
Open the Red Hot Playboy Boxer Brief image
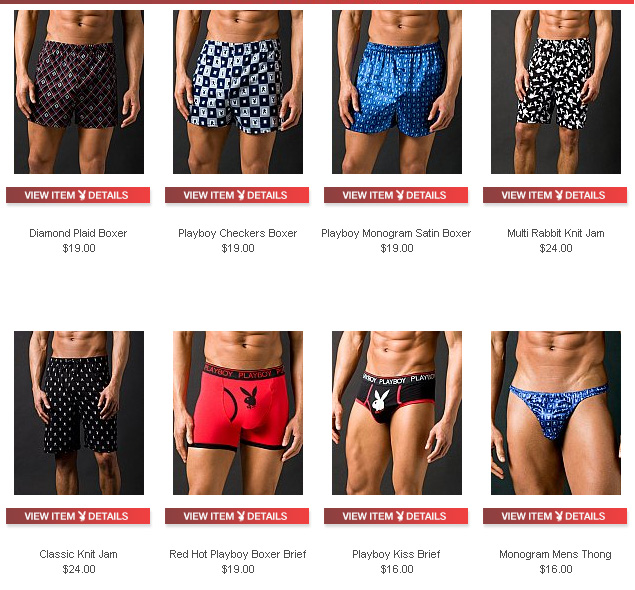pyautogui.click(x=238, y=413)
